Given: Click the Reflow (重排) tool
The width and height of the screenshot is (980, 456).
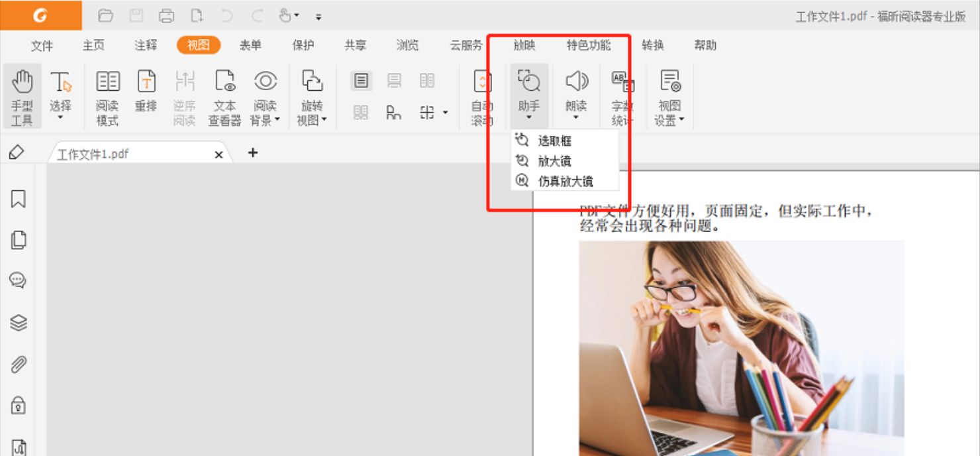Looking at the screenshot, I should (145, 93).
